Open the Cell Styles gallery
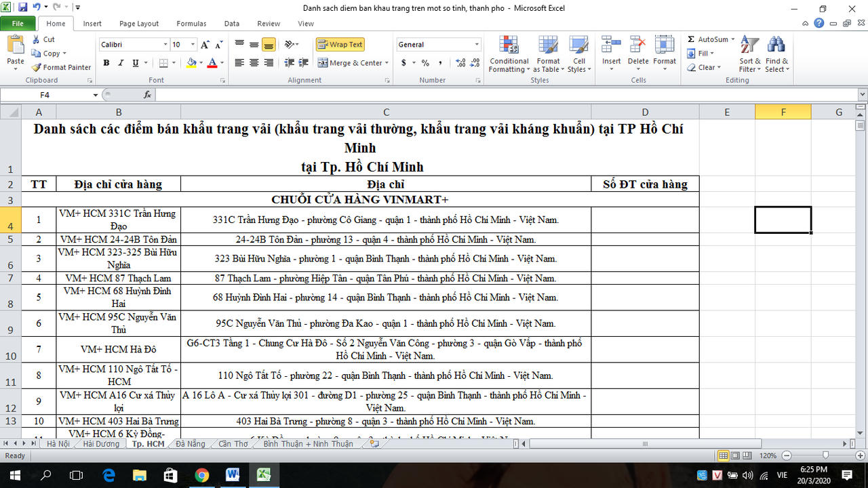 pos(578,54)
